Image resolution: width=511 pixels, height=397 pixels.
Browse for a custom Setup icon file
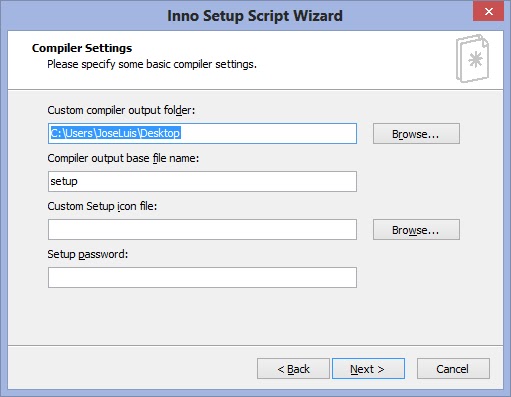click(416, 230)
